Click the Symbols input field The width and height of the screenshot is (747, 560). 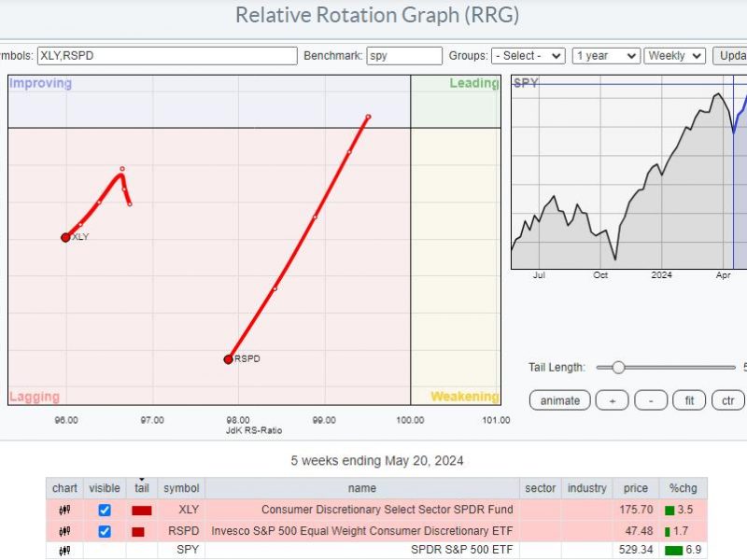(x=167, y=56)
